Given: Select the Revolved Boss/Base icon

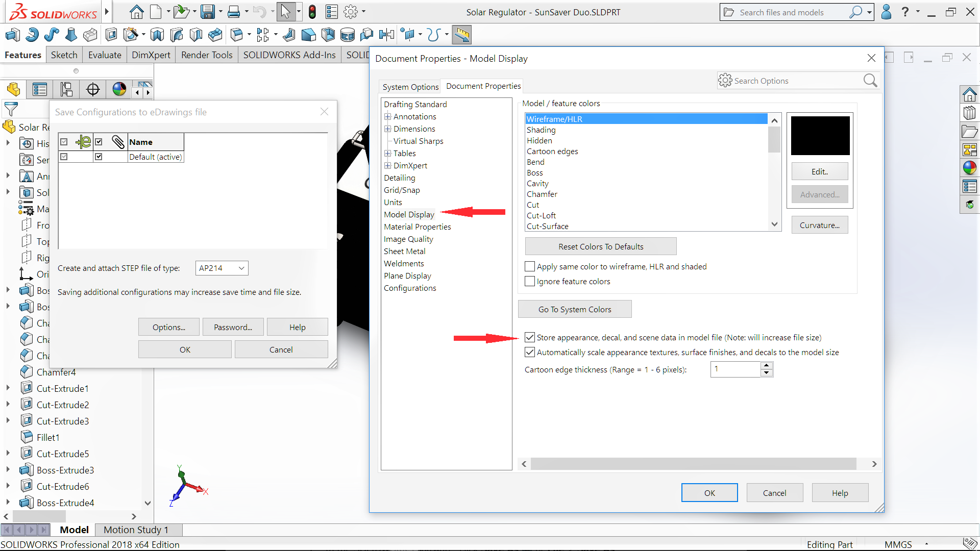Looking at the screenshot, I should 32,35.
